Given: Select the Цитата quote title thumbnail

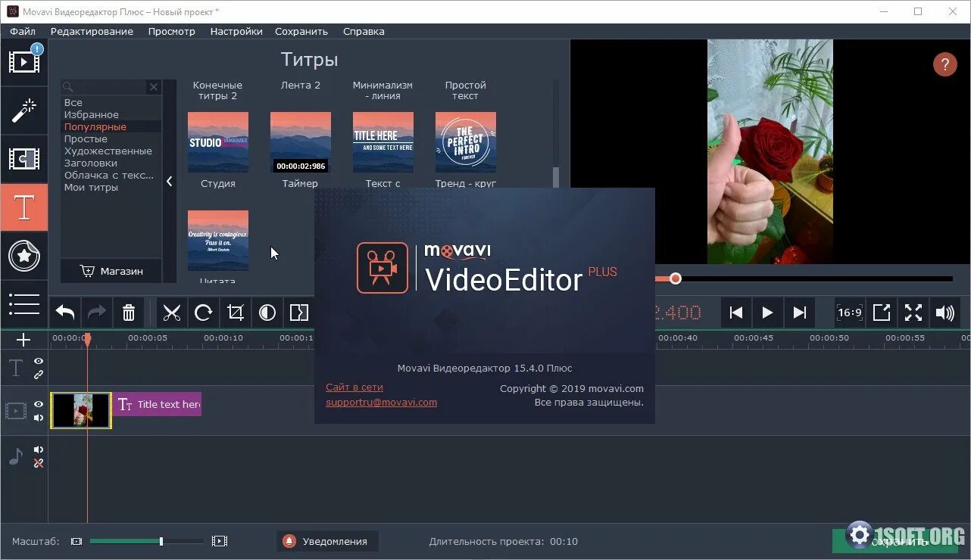Looking at the screenshot, I should 218,241.
